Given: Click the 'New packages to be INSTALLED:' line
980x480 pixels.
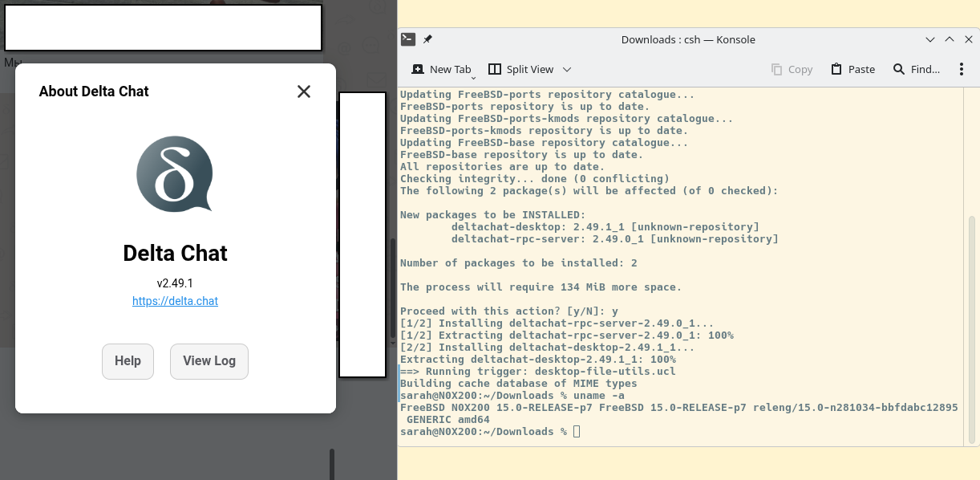Looking at the screenshot, I should pos(493,215).
